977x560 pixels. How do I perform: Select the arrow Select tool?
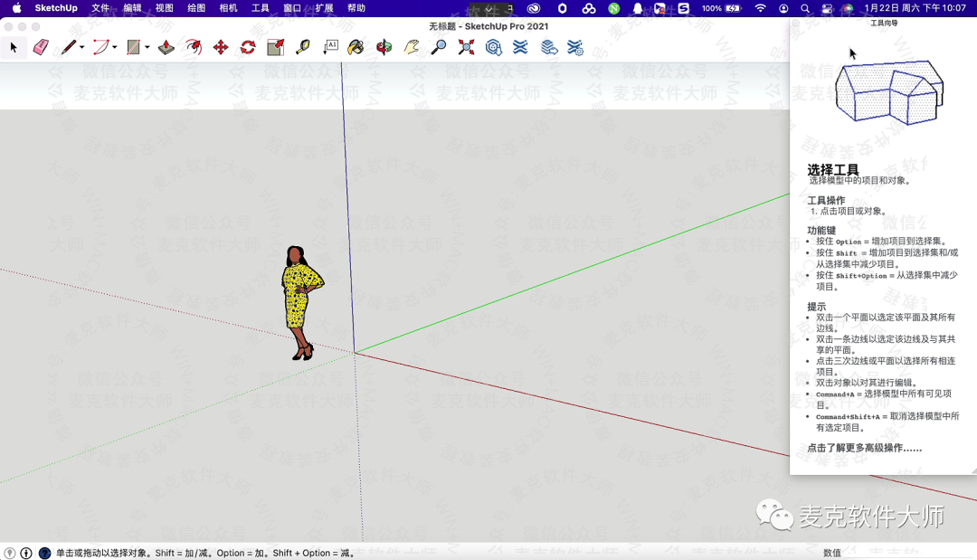(14, 47)
